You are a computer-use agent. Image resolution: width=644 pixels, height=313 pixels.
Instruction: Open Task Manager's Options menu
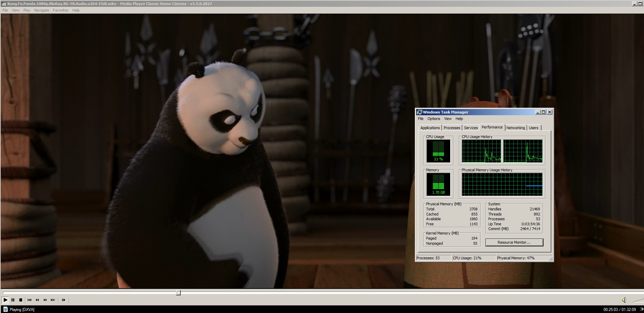pyautogui.click(x=434, y=119)
